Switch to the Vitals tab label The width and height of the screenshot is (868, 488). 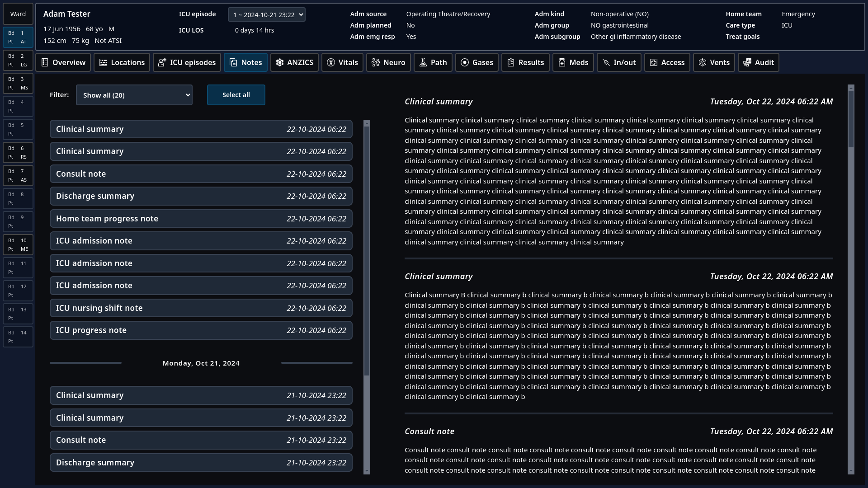(348, 62)
